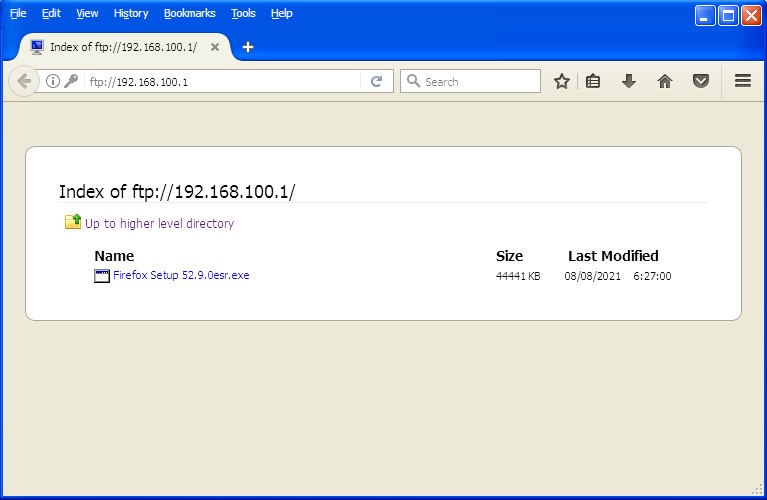Bookmark this page with the star icon
Image resolution: width=767 pixels, height=500 pixels.
coord(562,82)
